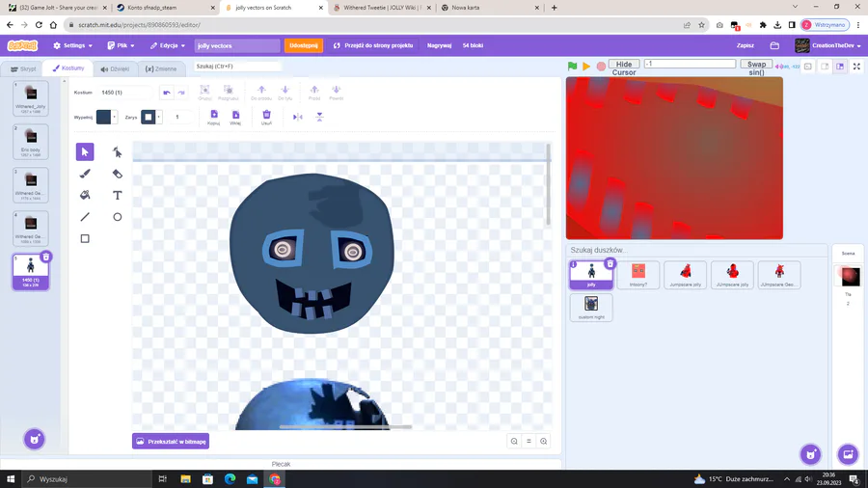The image size is (868, 488).
Task: Open Windows Start menu
Action: [11, 478]
